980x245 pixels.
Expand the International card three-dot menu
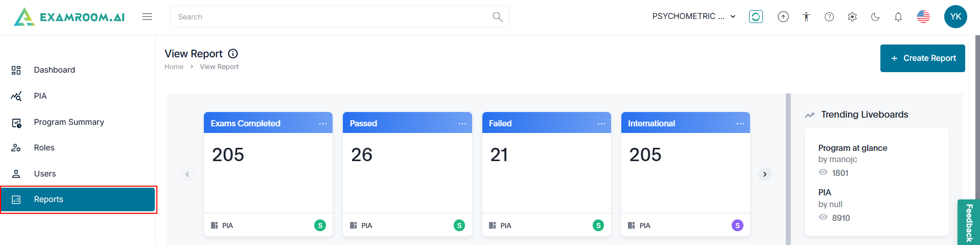click(x=740, y=124)
